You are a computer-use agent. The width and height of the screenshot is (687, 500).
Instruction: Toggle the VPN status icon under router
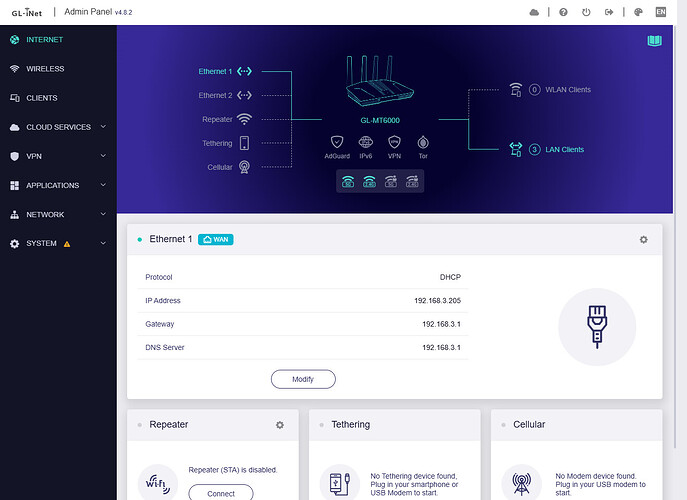(394, 142)
